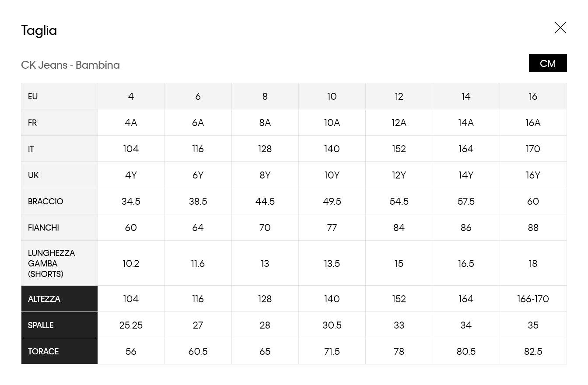Click the UK size 12Y cell
Screen dimensions: 588x385
[x=399, y=175]
